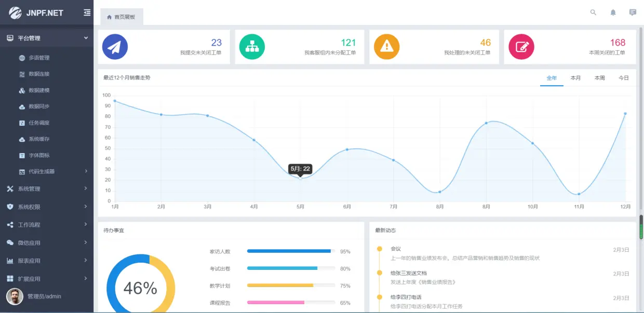This screenshot has height=313, width=644.
Task: Click the admin user avatar photo
Action: pyautogui.click(x=15, y=296)
